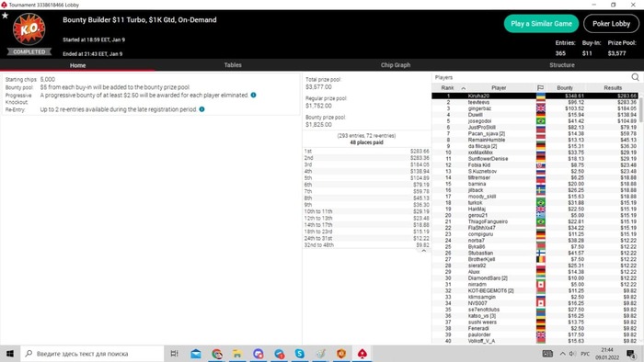Click the player search magnifier icon
The height and width of the screenshot is (362, 644).
coord(635,77)
